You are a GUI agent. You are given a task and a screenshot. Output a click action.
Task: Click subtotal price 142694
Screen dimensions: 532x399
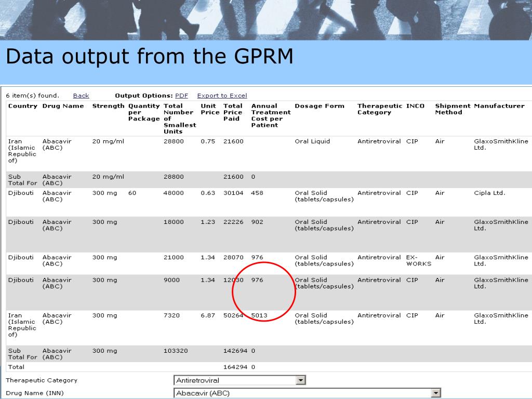(x=235, y=351)
